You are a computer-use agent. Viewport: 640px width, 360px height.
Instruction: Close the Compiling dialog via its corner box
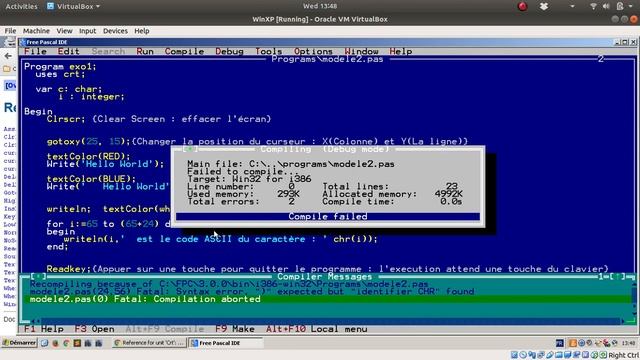[190, 149]
